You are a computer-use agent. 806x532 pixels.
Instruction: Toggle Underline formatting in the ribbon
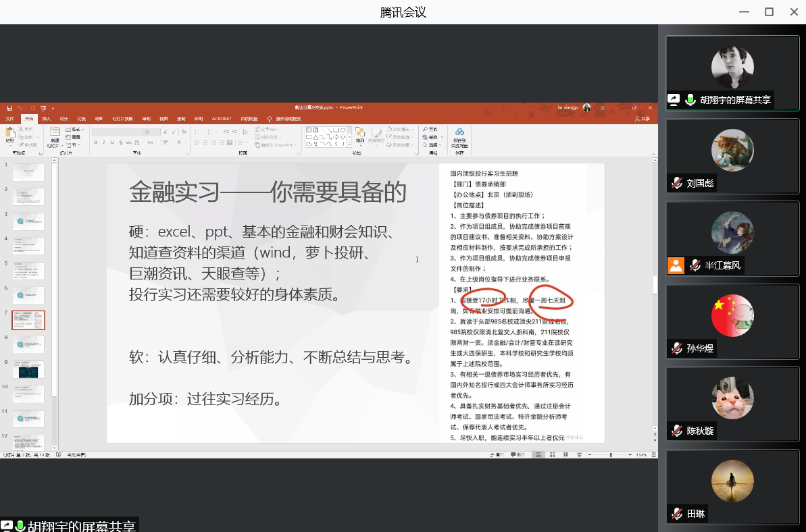click(x=113, y=142)
